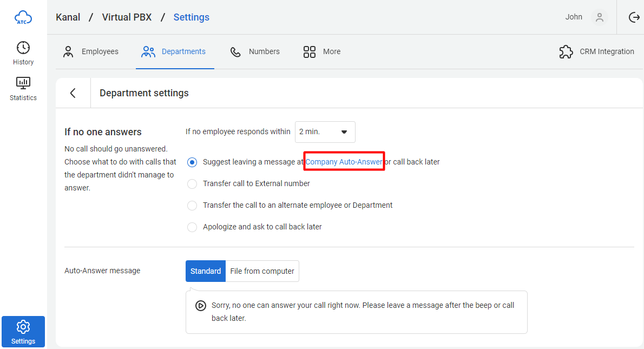
Task: Expand the More menu
Action: coord(322,52)
